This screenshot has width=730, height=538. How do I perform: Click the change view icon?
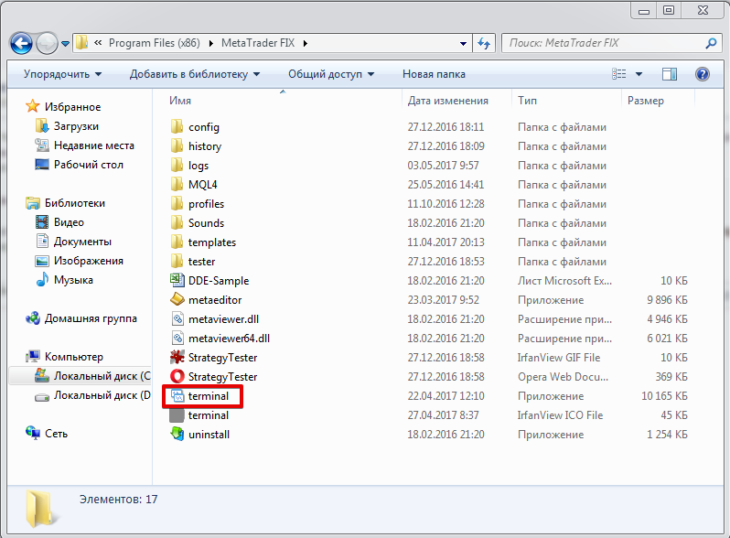pos(619,74)
